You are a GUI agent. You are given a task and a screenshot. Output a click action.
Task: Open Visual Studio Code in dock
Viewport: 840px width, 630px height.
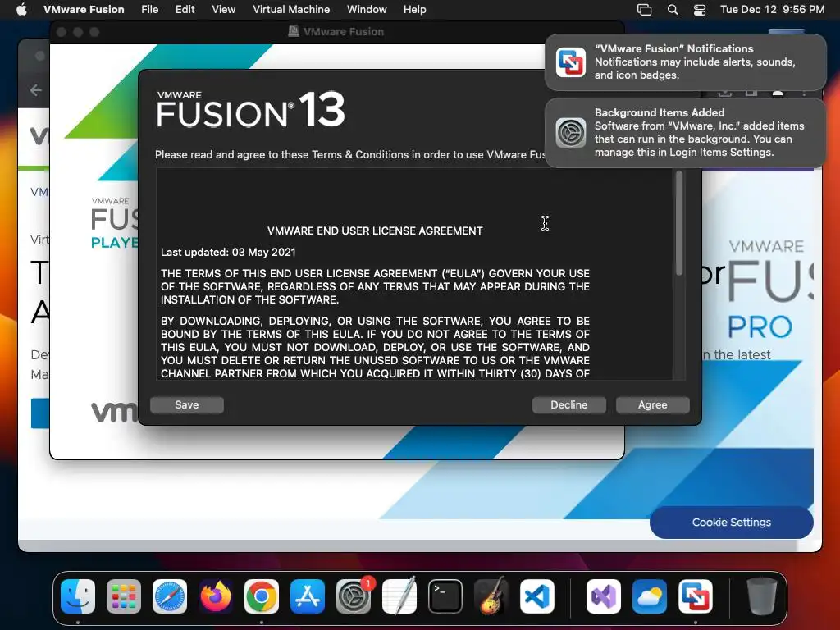click(x=536, y=596)
